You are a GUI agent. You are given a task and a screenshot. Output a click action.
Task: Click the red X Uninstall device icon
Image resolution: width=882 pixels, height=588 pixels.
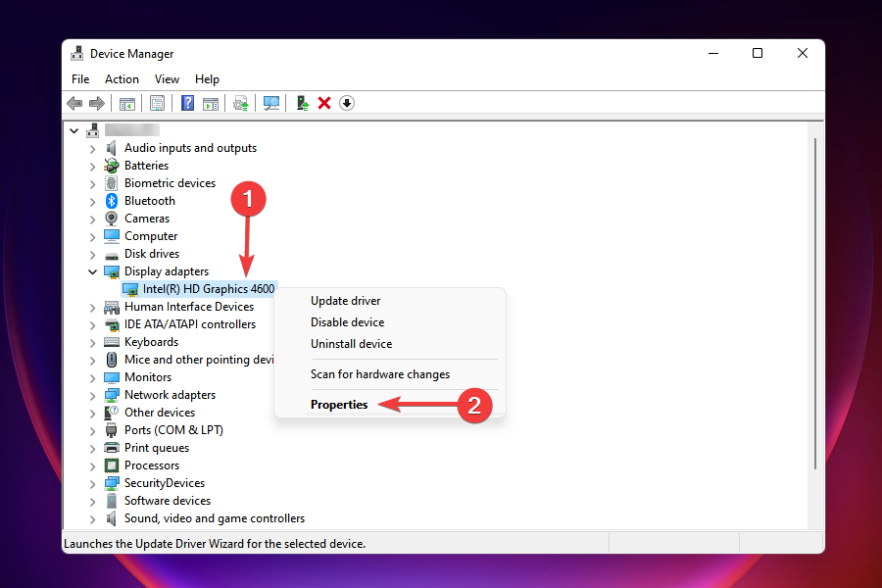coord(324,103)
